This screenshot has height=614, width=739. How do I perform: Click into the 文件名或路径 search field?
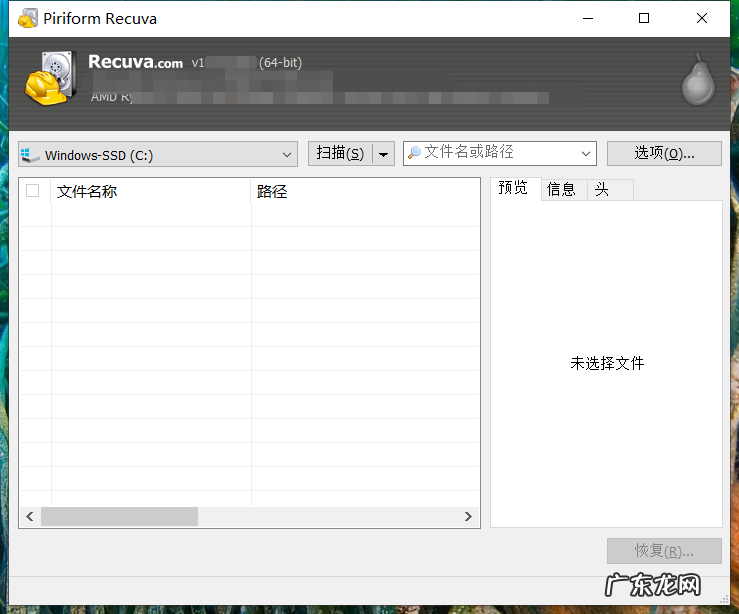pos(495,153)
